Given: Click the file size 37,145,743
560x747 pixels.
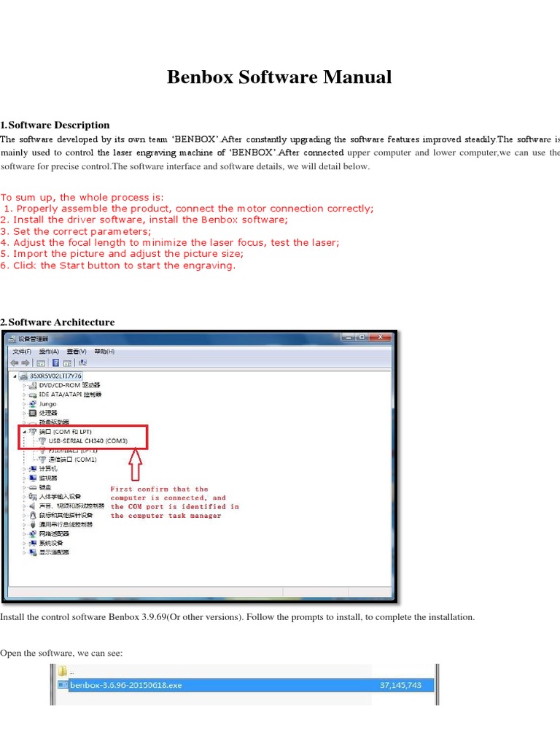Looking at the screenshot, I should 400,685.
